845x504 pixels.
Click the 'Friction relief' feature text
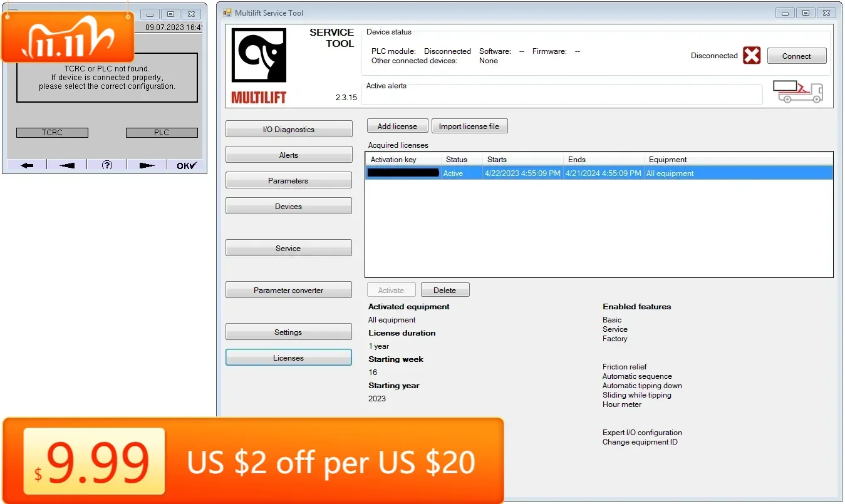point(625,367)
